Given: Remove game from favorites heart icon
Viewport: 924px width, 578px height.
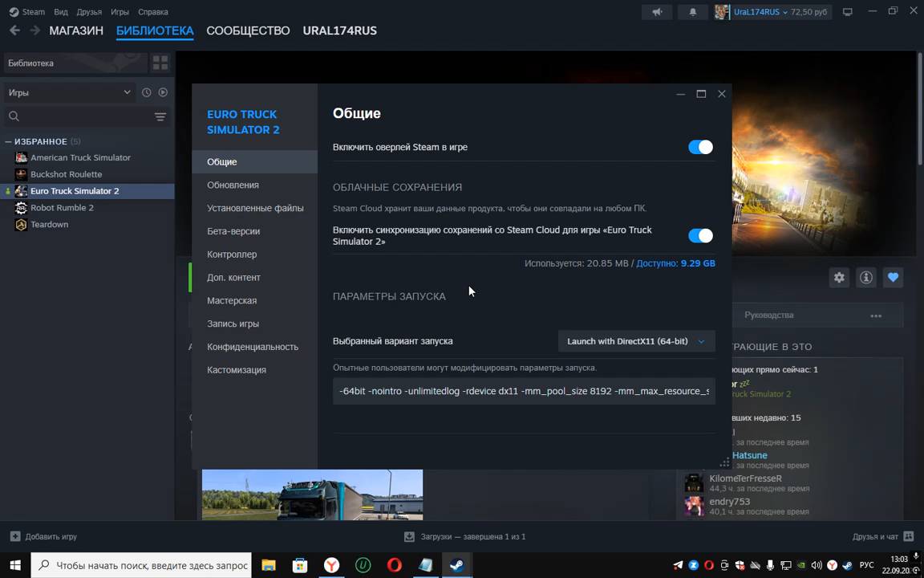Looking at the screenshot, I should pyautogui.click(x=893, y=277).
